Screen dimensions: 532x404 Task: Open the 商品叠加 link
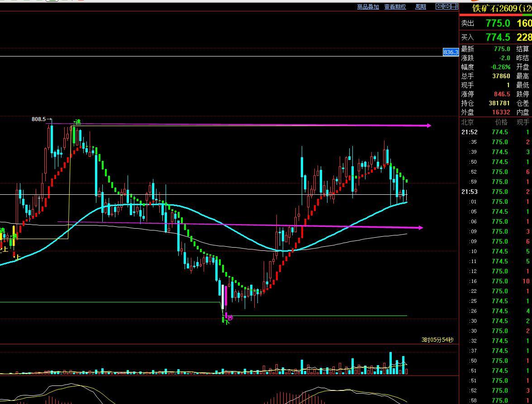(368, 7)
